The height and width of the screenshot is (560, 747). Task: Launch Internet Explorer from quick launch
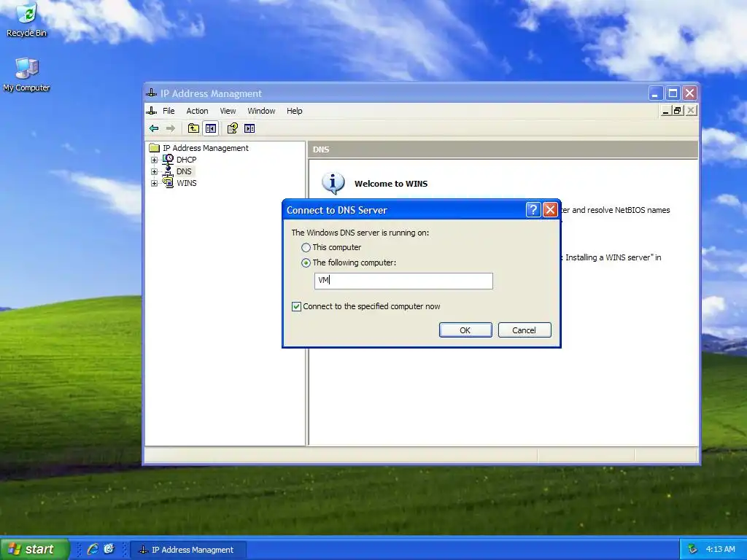coord(93,549)
